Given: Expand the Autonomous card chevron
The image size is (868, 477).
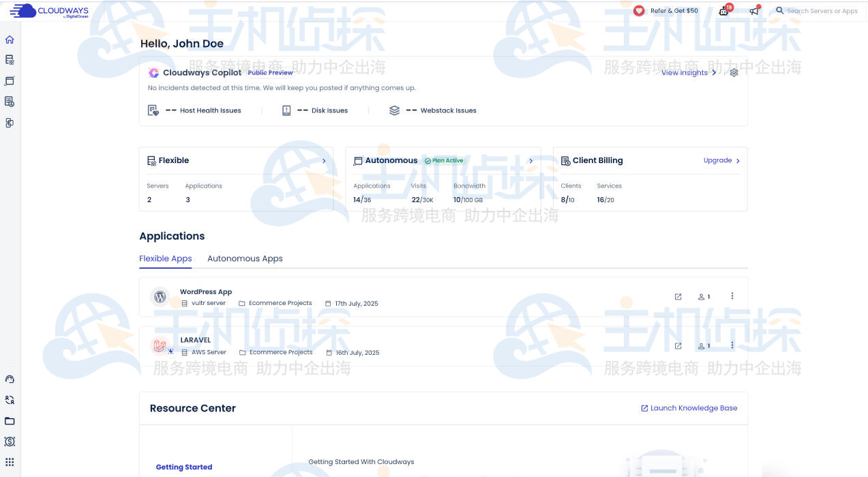Looking at the screenshot, I should [531, 161].
